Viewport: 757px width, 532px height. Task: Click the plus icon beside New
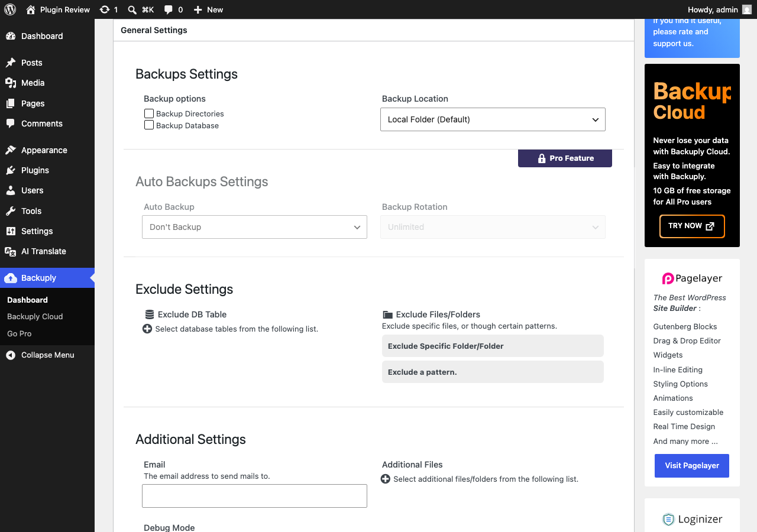pyautogui.click(x=198, y=9)
